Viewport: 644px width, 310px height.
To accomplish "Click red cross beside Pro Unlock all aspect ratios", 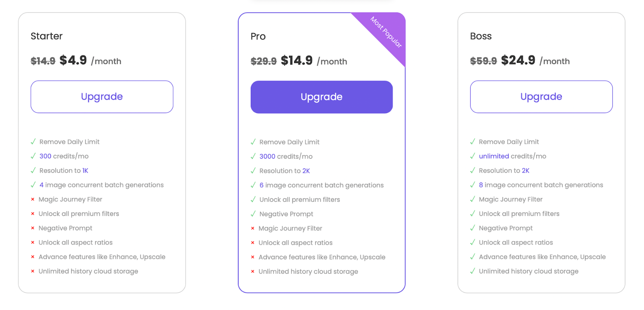I will tap(253, 243).
